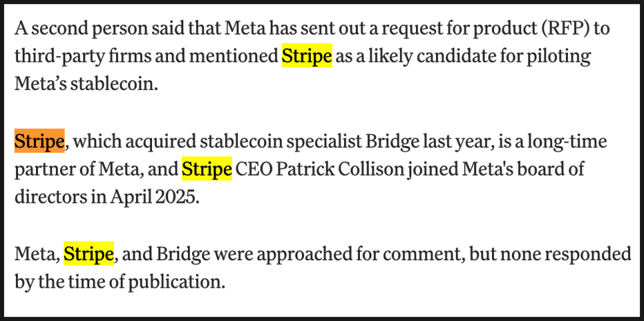Click highlighted Stripe before "as a likely candidate"

(x=307, y=56)
